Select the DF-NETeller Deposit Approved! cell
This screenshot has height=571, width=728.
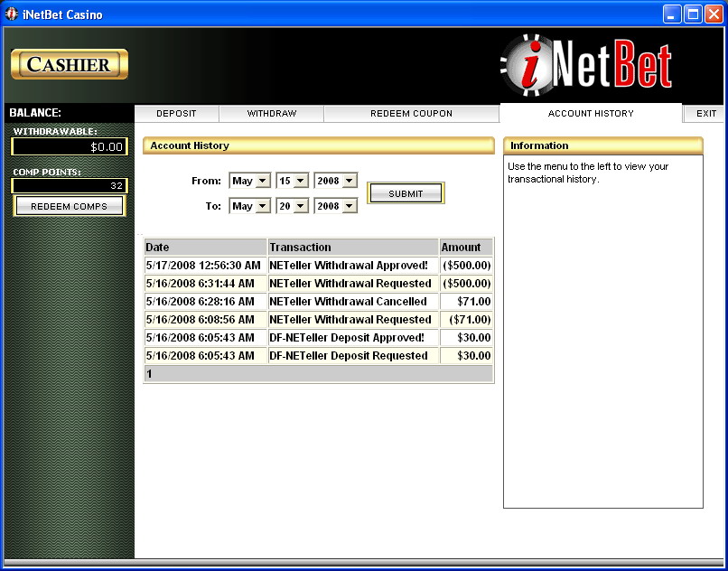[x=353, y=338]
